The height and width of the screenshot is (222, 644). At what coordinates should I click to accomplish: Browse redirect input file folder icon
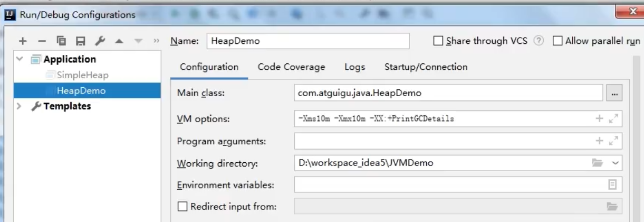[612, 207]
